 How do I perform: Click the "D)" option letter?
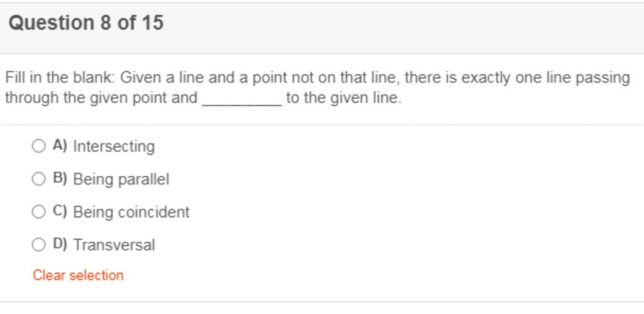pyautogui.click(x=60, y=244)
